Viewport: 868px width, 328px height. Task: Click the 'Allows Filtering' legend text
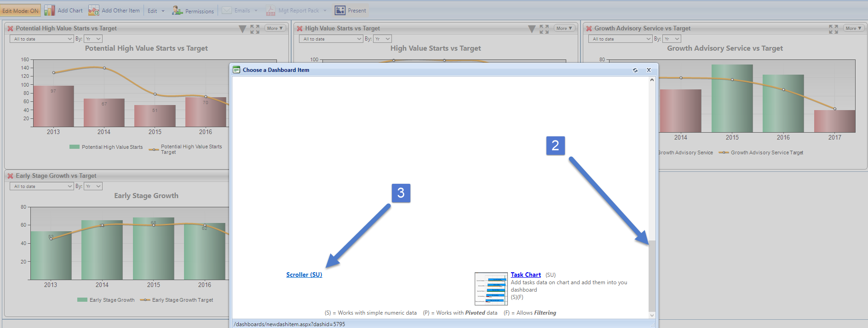530,313
